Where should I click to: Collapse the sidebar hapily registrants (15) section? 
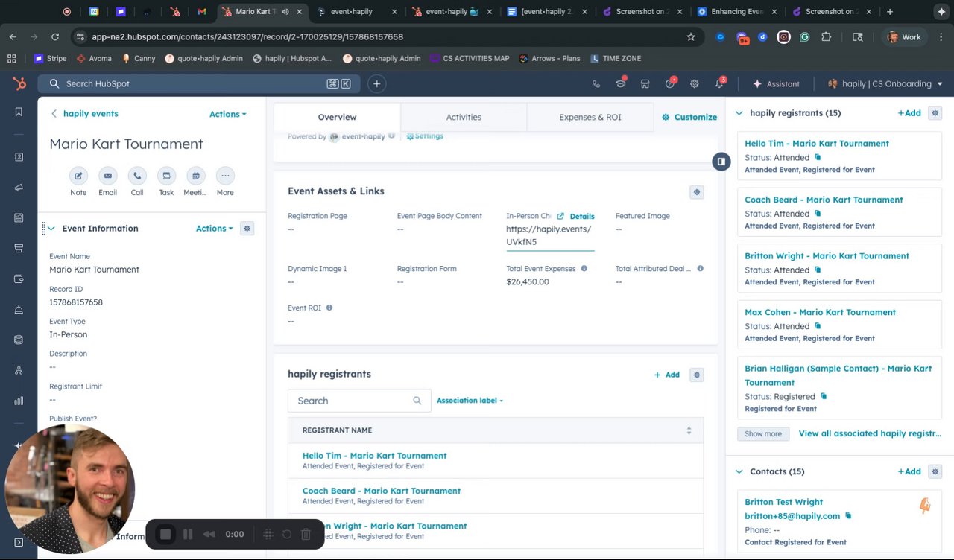[739, 113]
